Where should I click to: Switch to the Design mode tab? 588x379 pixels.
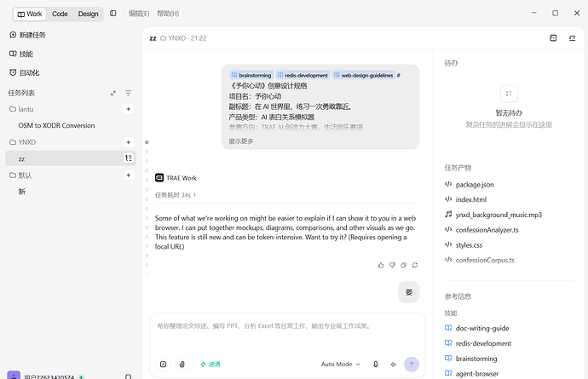pyautogui.click(x=88, y=14)
